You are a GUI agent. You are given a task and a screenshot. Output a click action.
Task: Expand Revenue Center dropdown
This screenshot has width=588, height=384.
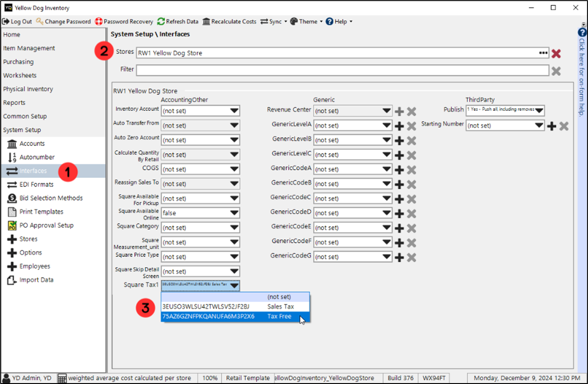(387, 111)
